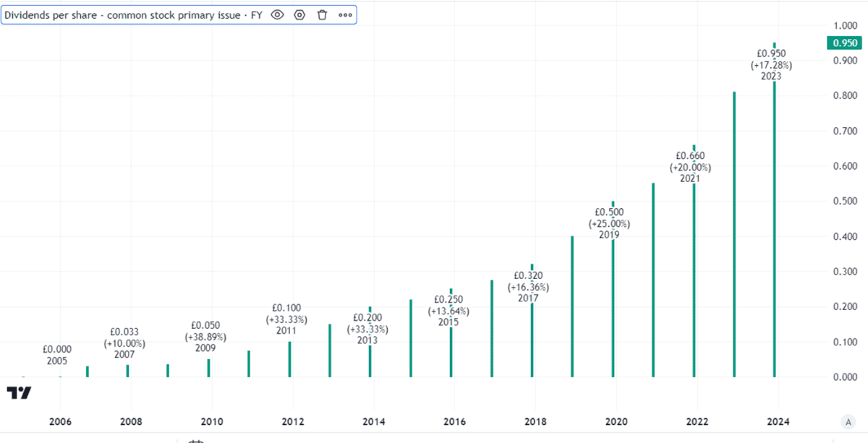Open indicator settings hexagon icon

click(299, 14)
